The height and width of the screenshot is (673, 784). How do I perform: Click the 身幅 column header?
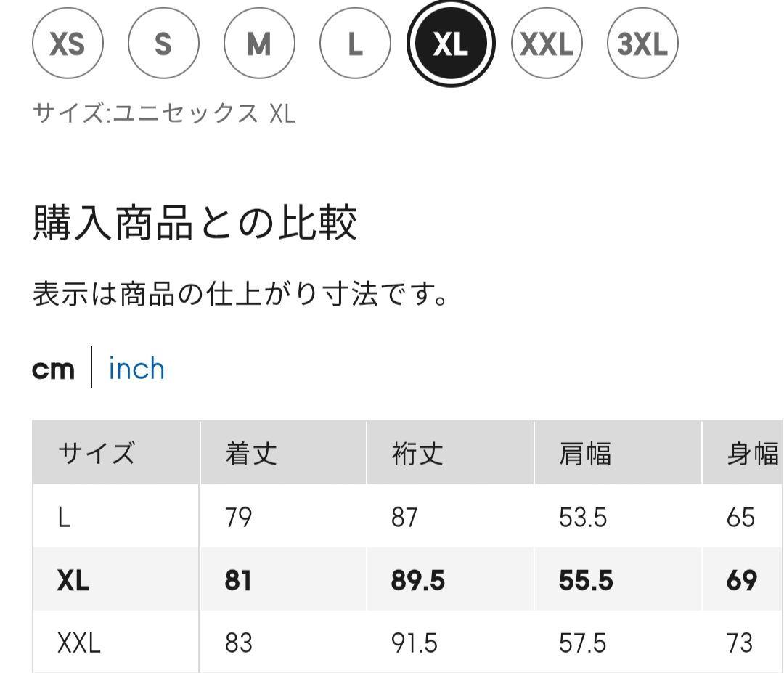pyautogui.click(x=752, y=454)
